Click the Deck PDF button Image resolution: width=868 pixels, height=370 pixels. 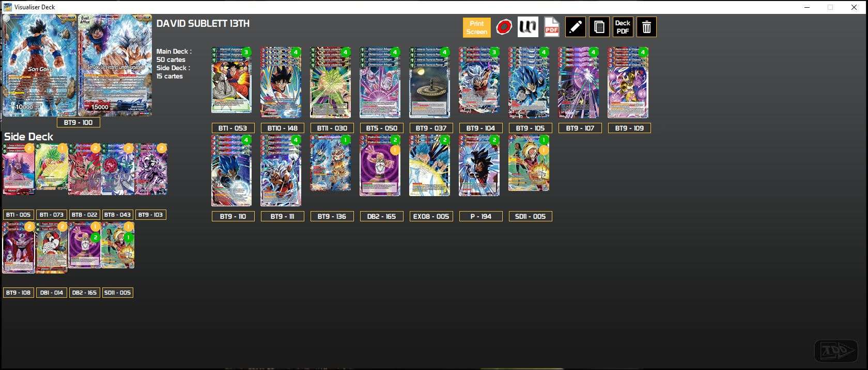point(623,27)
